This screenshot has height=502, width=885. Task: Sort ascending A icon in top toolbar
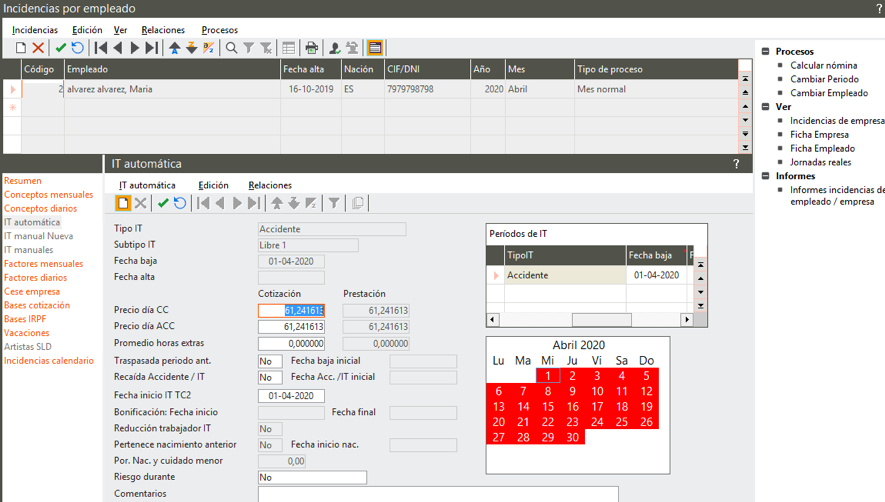(175, 48)
